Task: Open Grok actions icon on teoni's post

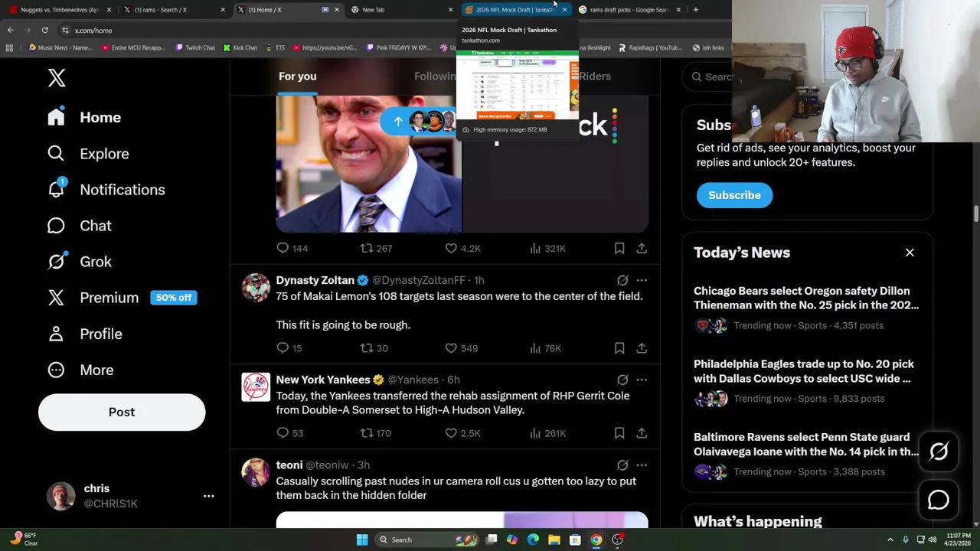Action: 622,465
